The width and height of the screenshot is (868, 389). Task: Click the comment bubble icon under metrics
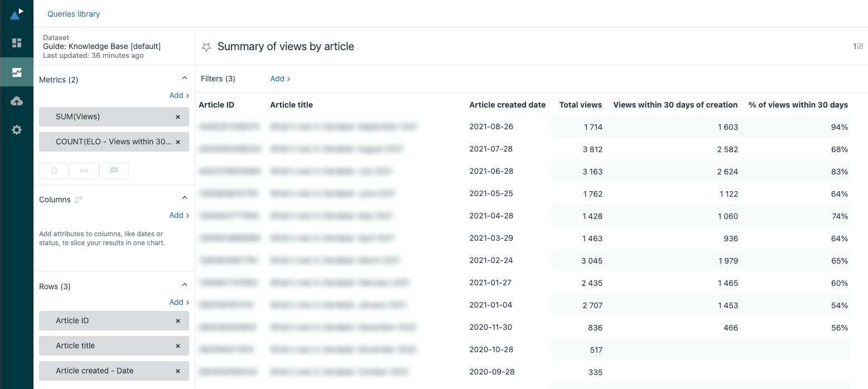[114, 171]
